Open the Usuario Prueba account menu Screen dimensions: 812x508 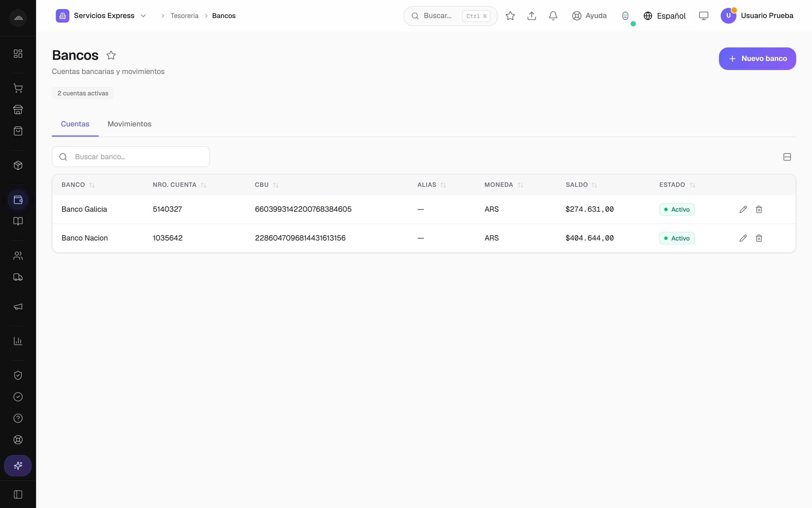click(x=757, y=16)
